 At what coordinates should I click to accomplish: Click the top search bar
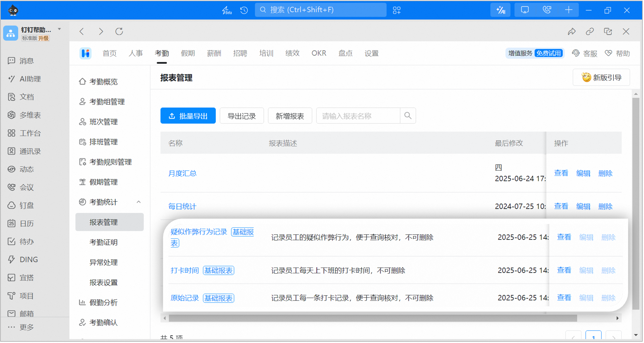pos(321,10)
